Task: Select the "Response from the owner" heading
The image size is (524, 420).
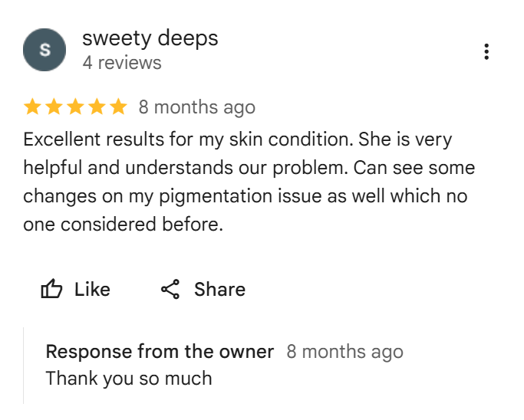Action: coord(160,352)
